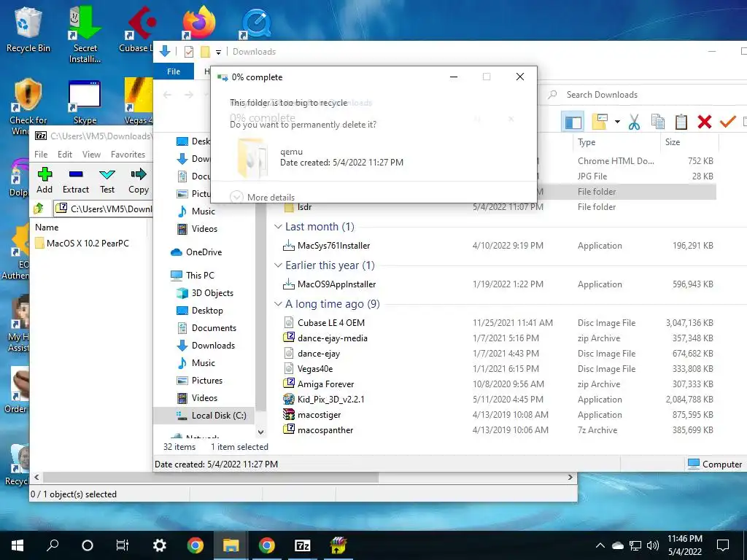This screenshot has height=560, width=747.
Task: Open the Explorer File tab
Action: point(174,71)
